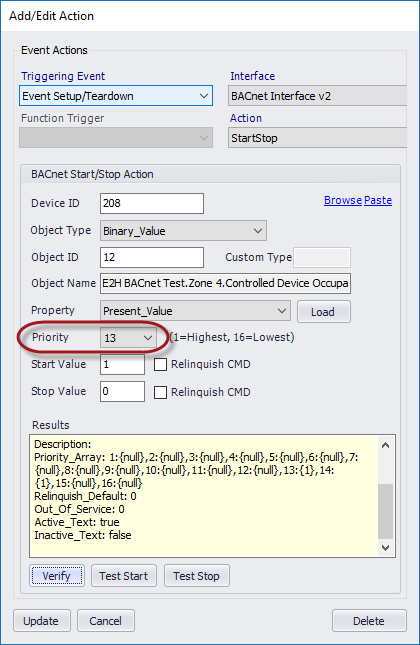420x645 pixels.
Task: Check Relinquish CMD beside Stop Value
Action: 160,392
